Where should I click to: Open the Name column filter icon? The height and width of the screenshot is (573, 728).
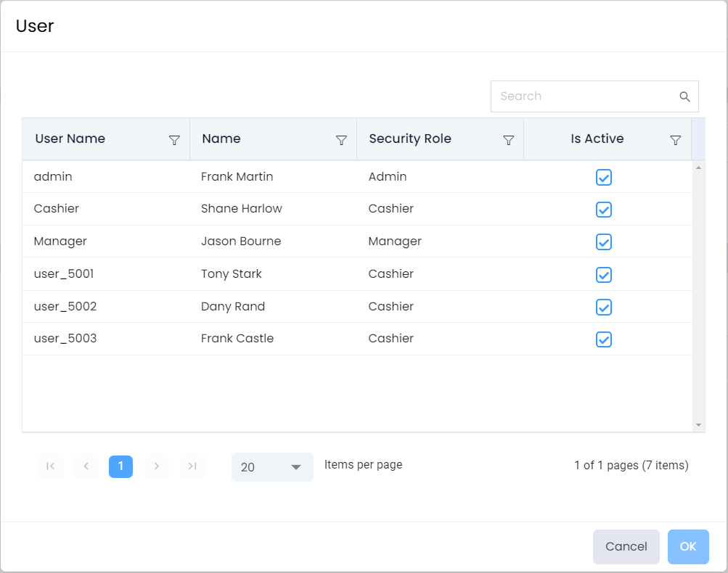pos(341,140)
